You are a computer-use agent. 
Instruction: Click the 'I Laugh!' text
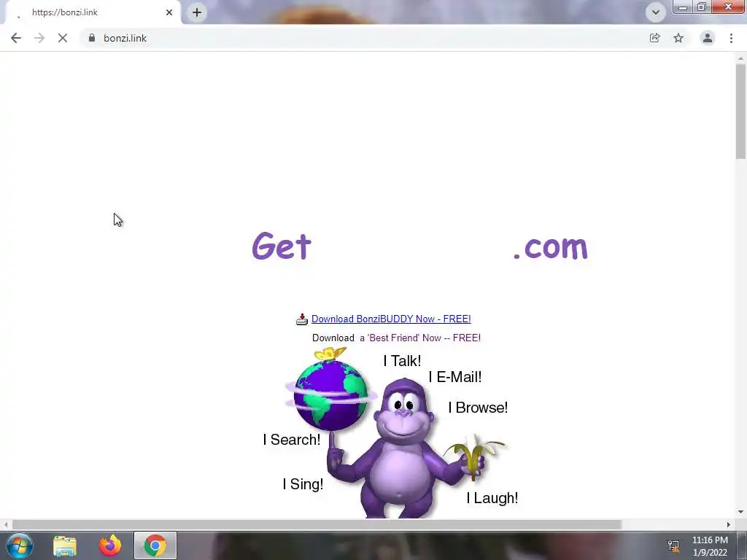click(492, 498)
